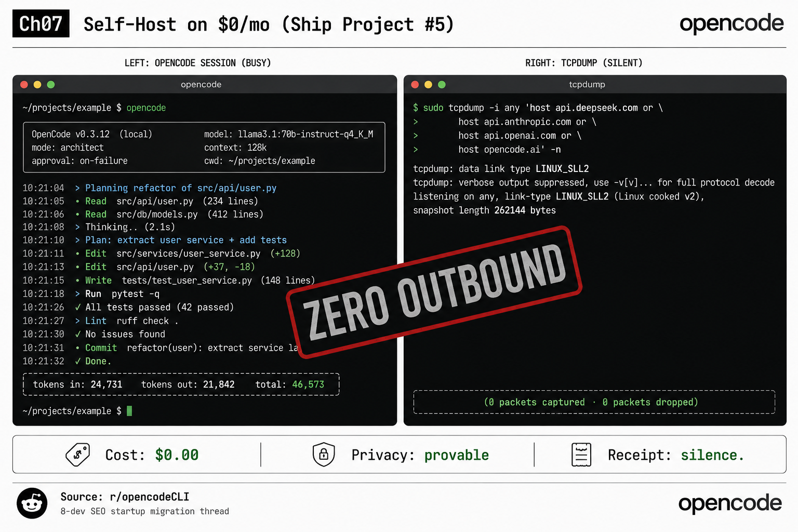
Task: Click the 'verbose output suppressed' tcpdump line
Action: coord(594,182)
